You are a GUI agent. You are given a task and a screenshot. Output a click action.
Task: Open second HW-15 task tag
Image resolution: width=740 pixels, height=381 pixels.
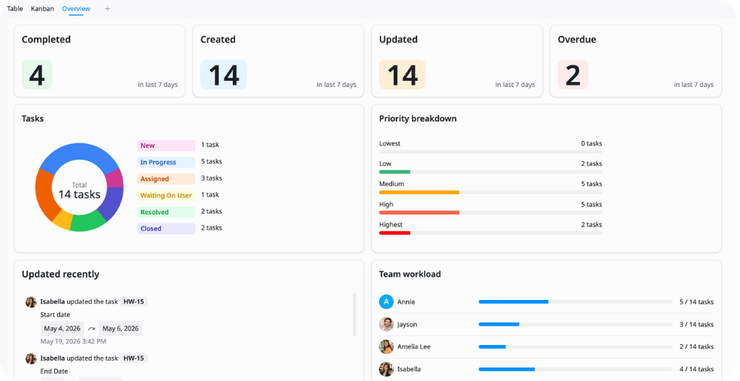coord(134,358)
